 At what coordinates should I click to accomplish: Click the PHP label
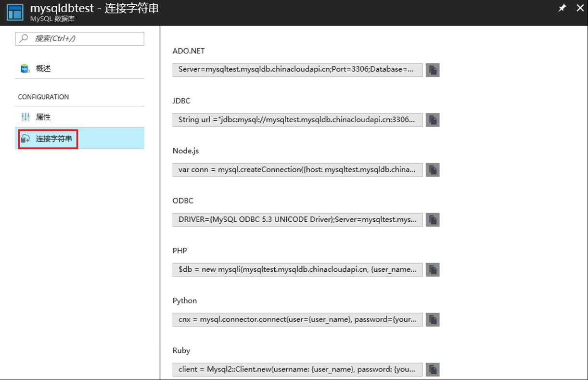point(180,251)
